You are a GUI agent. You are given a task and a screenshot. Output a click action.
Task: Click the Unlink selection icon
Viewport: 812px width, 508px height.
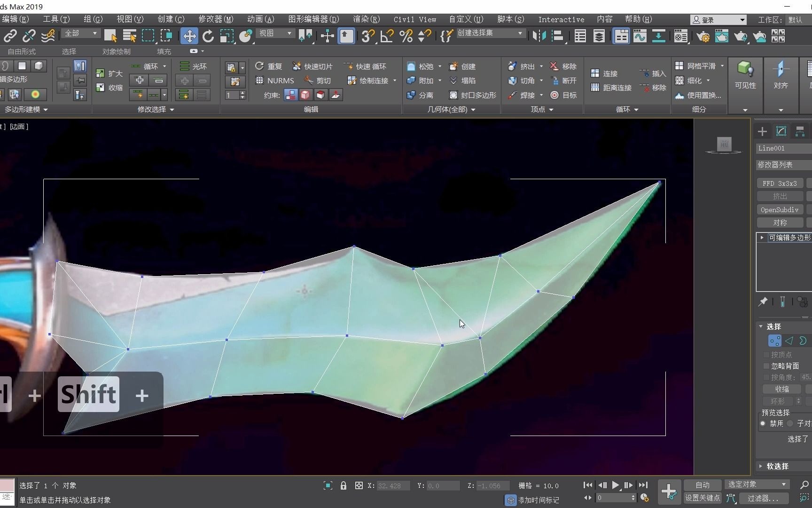[29, 36]
